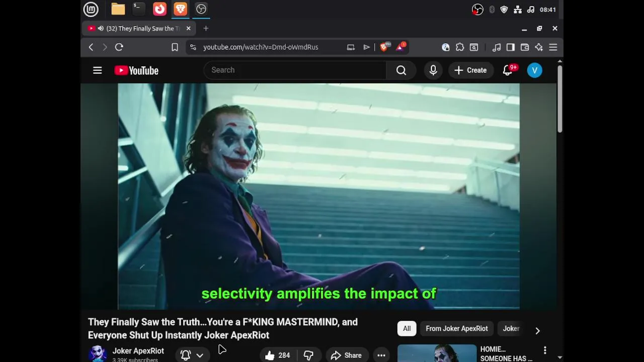Viewport: 644px width, 362px height.
Task: Open the Bluetooth tray icon
Action: (492, 10)
